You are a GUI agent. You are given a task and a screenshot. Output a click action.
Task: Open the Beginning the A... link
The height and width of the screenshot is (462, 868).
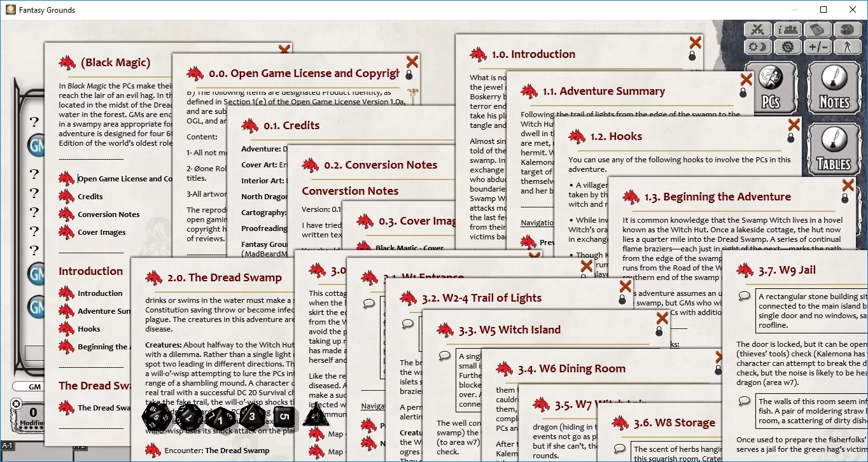(x=103, y=347)
